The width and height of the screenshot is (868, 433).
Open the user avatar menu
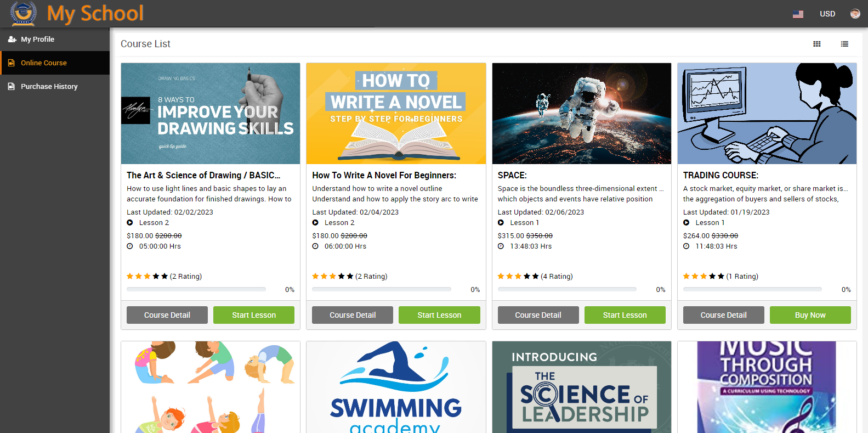tap(855, 14)
